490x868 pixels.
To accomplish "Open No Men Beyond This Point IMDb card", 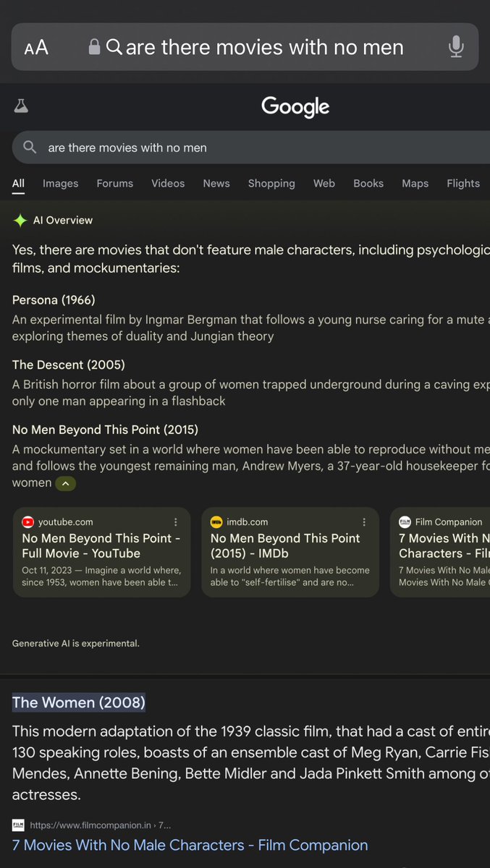I will coord(290,552).
